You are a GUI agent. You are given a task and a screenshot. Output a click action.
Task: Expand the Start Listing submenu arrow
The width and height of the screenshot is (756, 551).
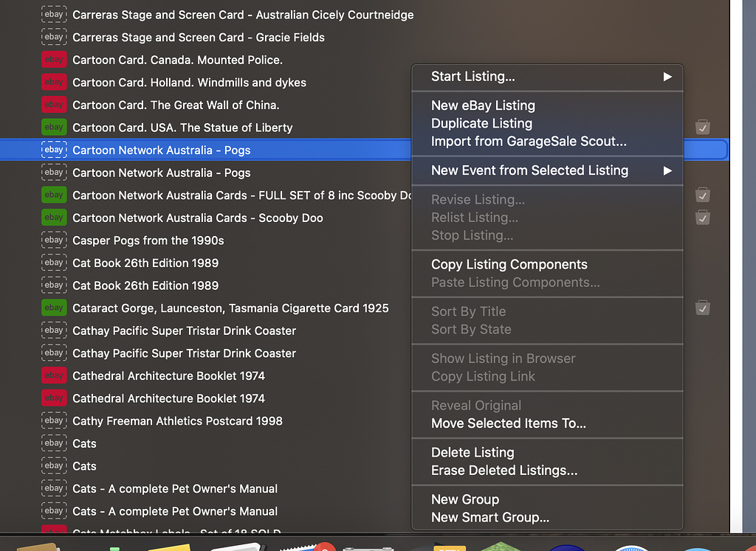[x=667, y=77]
